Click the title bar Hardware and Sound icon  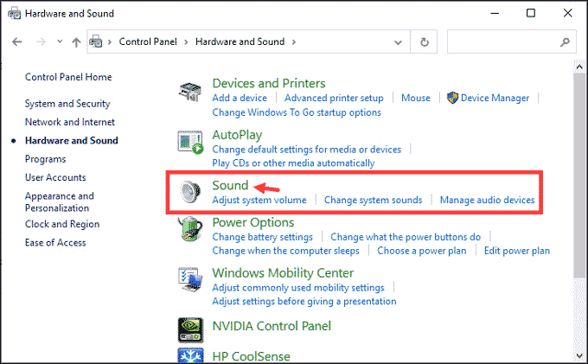tap(14, 14)
